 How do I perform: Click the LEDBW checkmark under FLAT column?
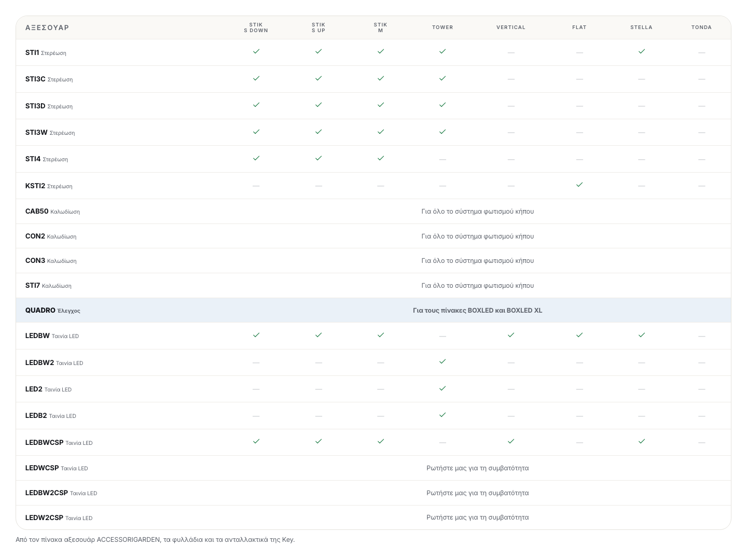tap(579, 335)
